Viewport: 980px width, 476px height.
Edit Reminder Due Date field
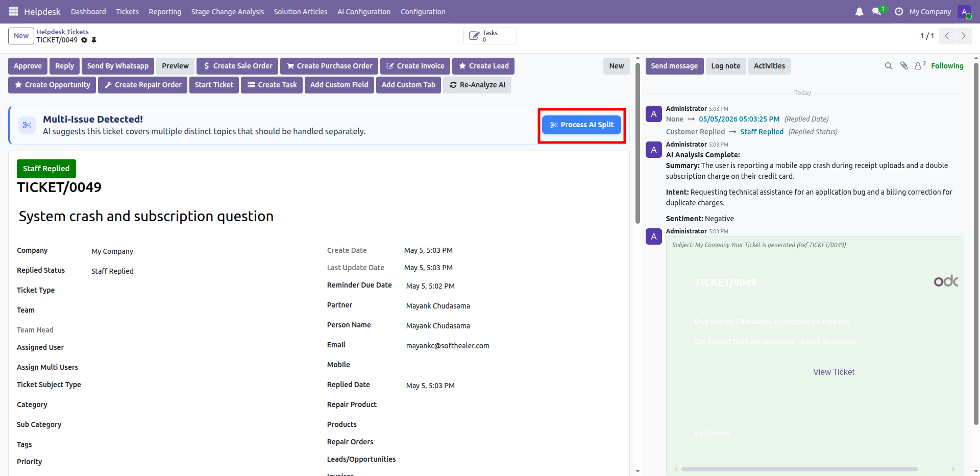click(x=513, y=286)
